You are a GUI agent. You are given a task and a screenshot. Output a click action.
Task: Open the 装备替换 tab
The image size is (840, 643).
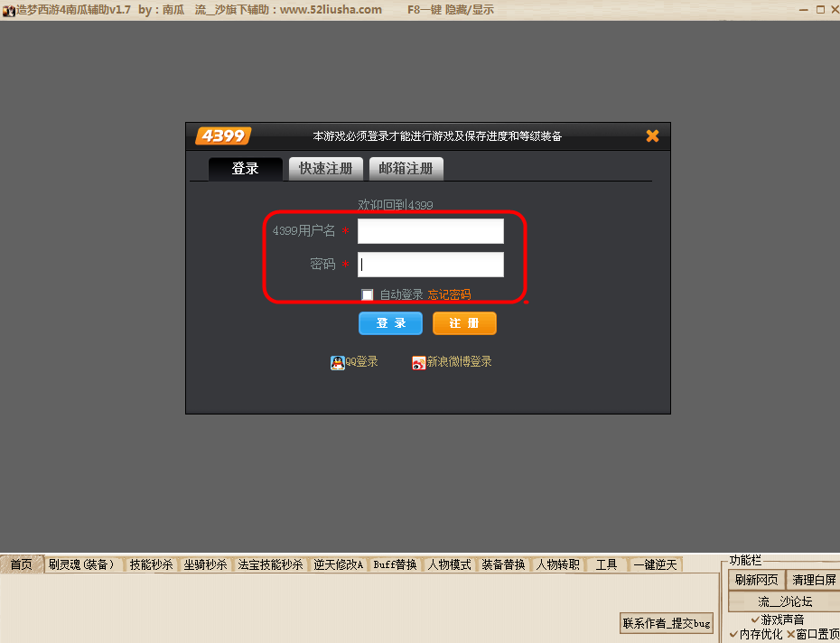tap(503, 564)
